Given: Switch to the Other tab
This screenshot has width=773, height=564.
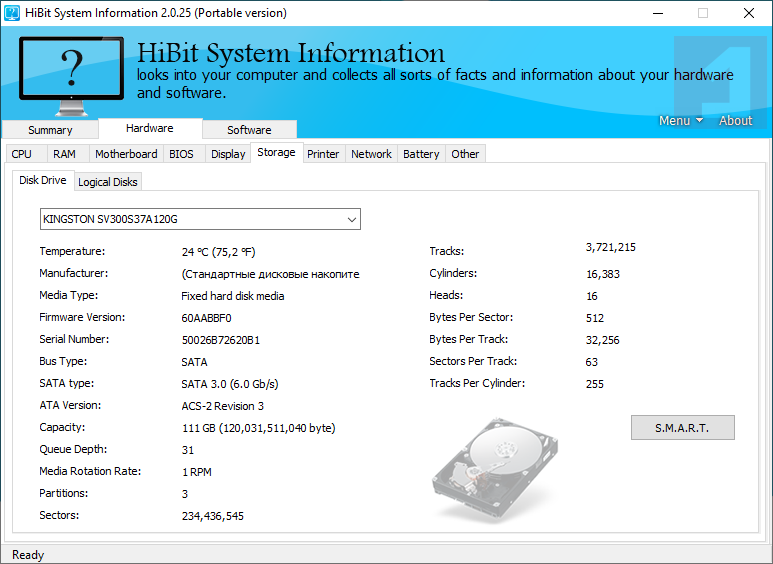Looking at the screenshot, I should [465, 154].
